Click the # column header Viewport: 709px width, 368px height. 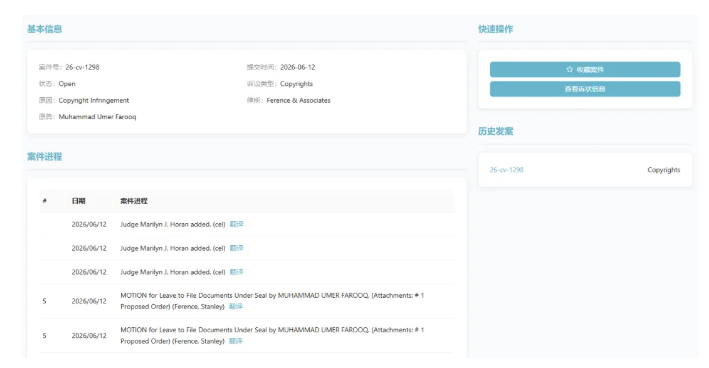pyautogui.click(x=44, y=201)
